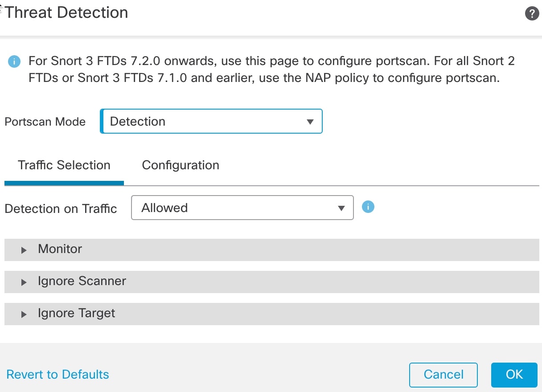Click the Portscan Mode label

pyautogui.click(x=45, y=122)
